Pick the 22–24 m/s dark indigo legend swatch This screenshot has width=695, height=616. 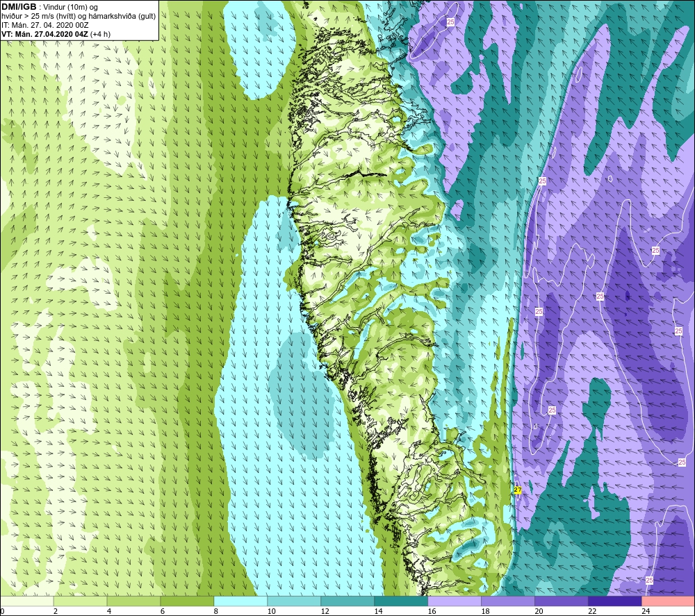(614, 601)
